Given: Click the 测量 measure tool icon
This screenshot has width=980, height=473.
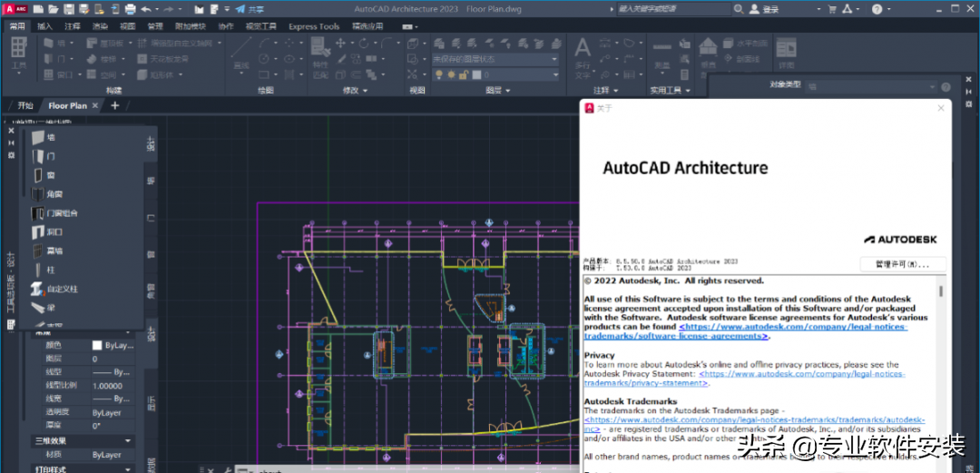Looking at the screenshot, I should click(x=661, y=55).
